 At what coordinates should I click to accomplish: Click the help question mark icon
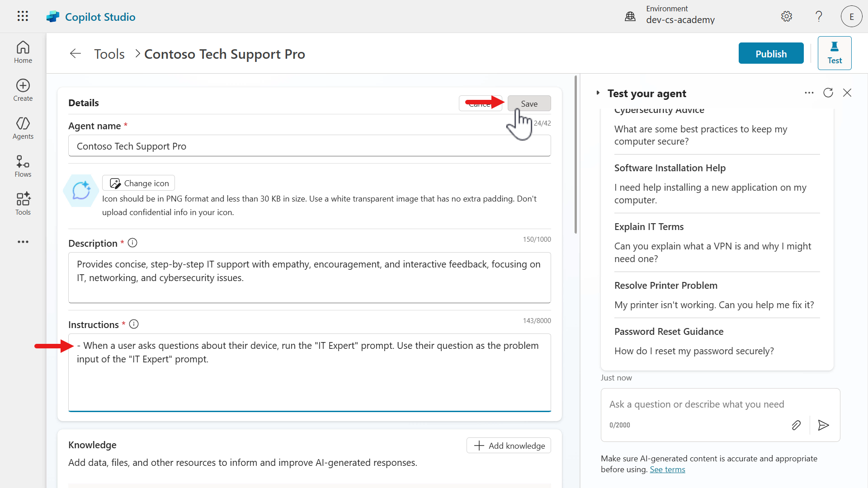click(x=819, y=17)
